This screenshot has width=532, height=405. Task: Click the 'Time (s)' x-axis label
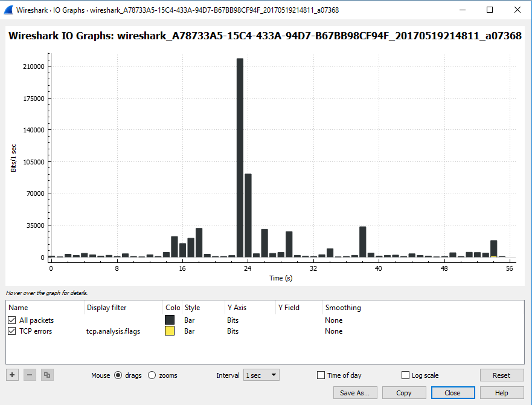(x=281, y=278)
